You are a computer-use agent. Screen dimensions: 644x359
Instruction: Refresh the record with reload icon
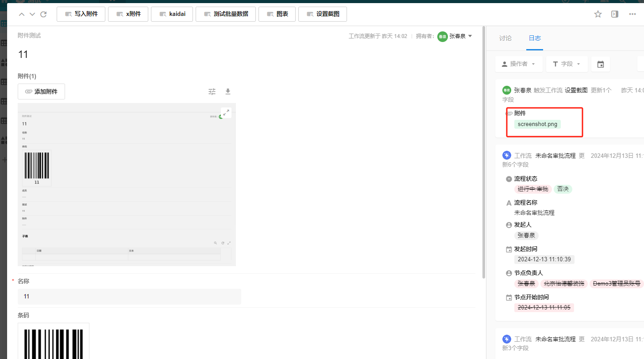43,14
